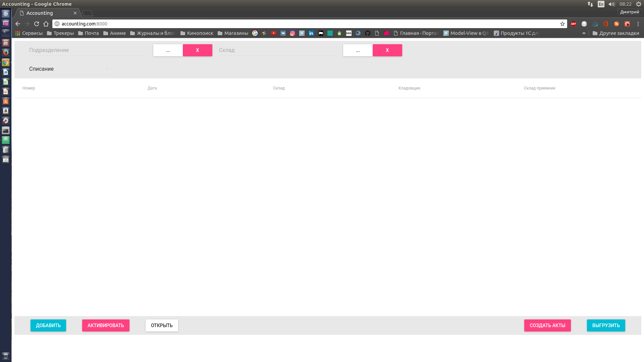Open the GitHub bookmark icon
This screenshot has height=362, width=644.
[x=368, y=33]
